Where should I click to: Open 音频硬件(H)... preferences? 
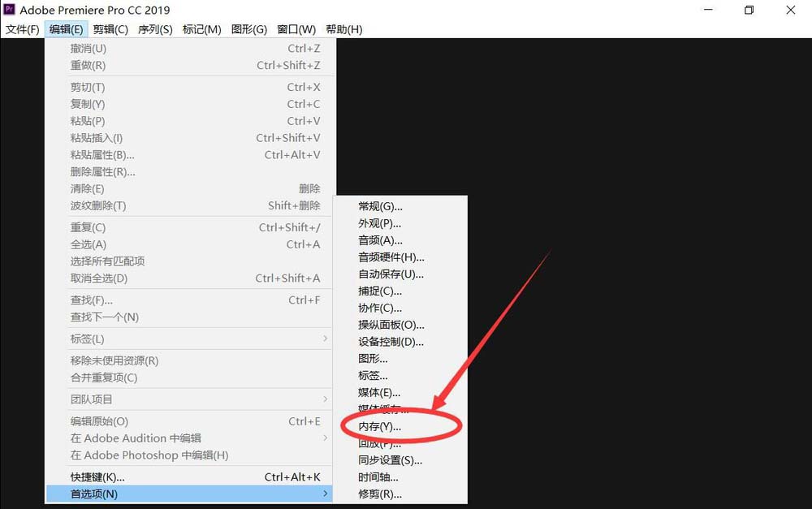click(400, 257)
